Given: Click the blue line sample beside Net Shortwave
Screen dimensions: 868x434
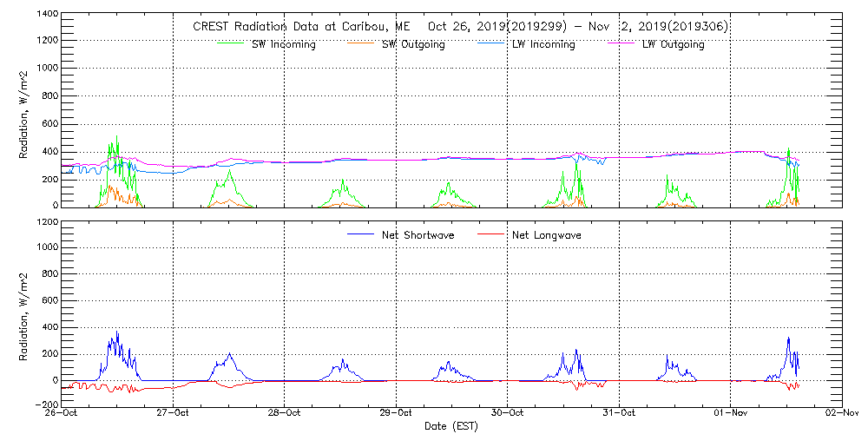Looking at the screenshot, I should coord(361,234).
